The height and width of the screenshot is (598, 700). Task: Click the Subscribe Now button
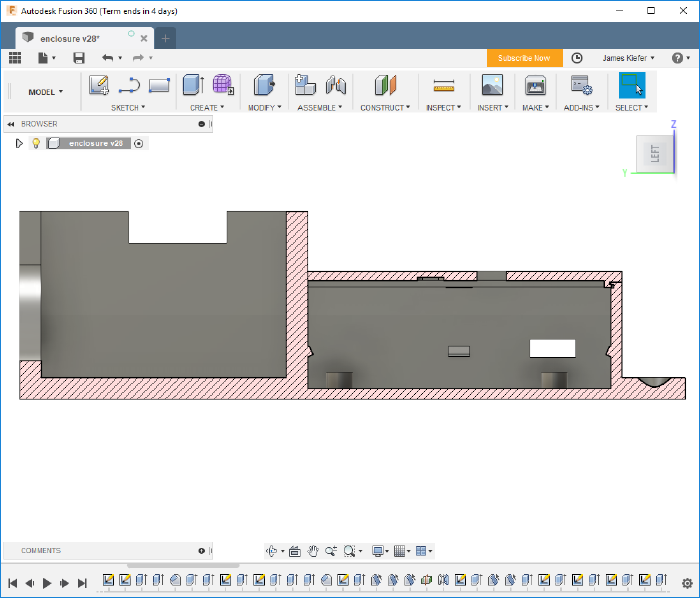[524, 58]
